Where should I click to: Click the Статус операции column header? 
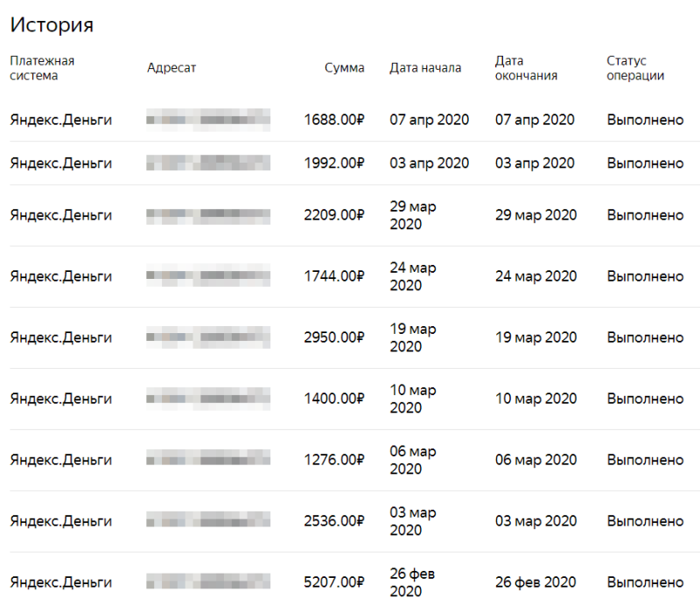click(x=635, y=68)
